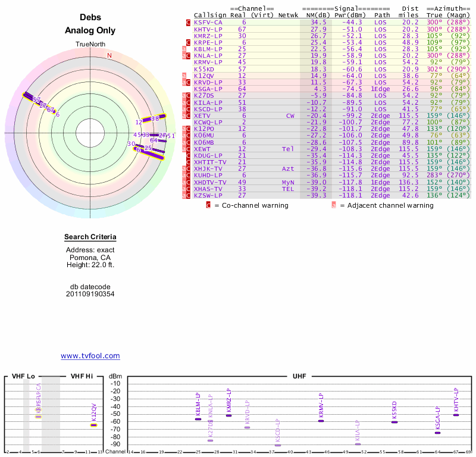Select the KMRZ-LP callsign in the table
The width and height of the screenshot is (476, 457).
coord(208,36)
